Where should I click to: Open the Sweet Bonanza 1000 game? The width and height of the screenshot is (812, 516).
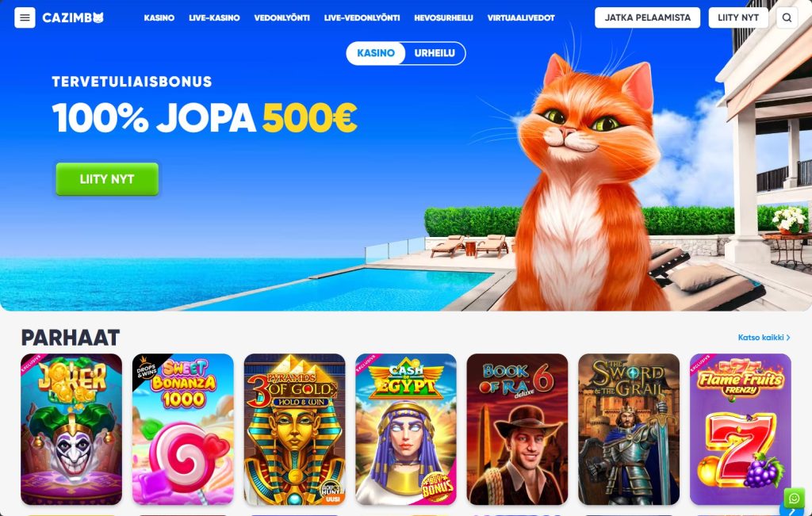click(183, 429)
